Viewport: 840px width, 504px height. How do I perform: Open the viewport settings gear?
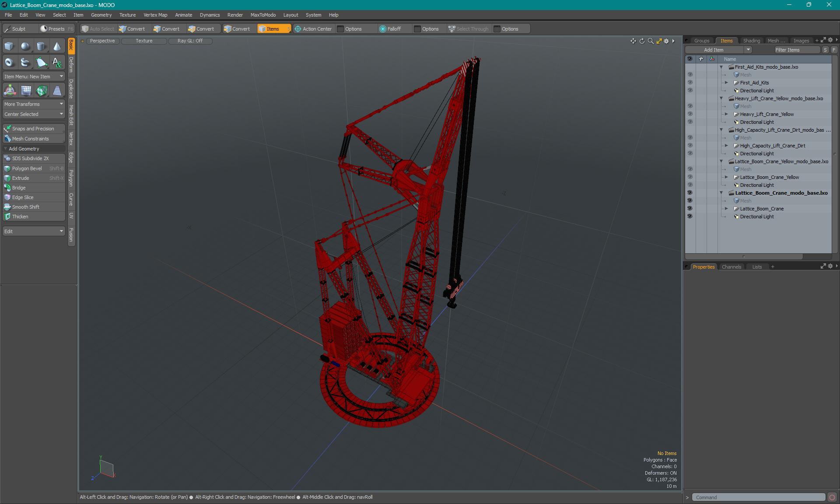pyautogui.click(x=666, y=41)
